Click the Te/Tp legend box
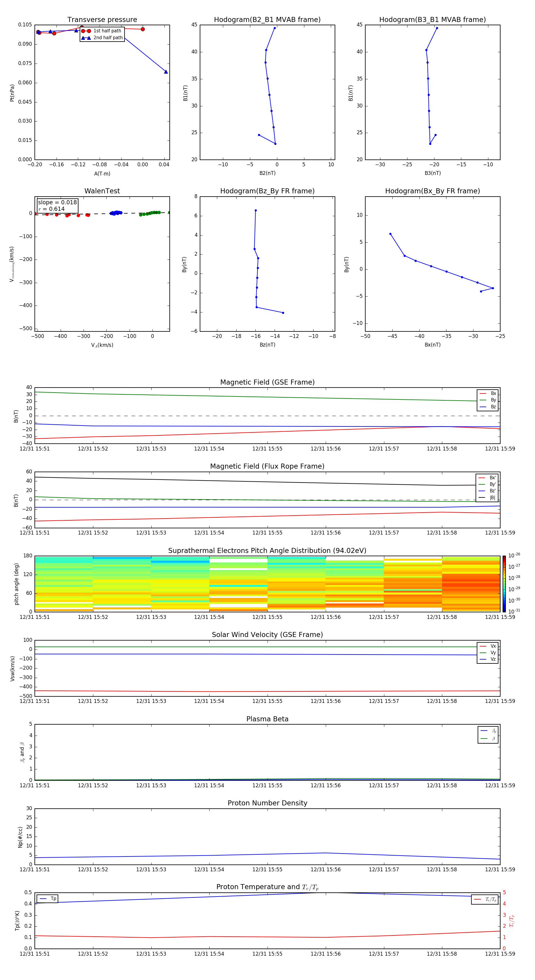 pos(485,899)
